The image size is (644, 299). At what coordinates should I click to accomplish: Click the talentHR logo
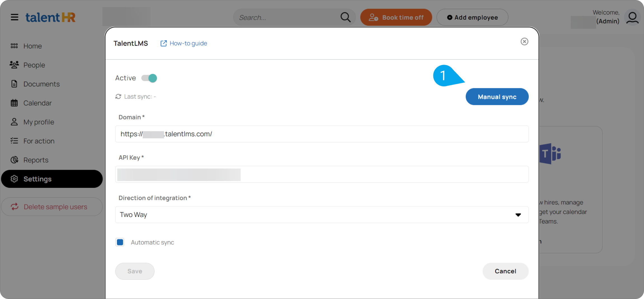[51, 17]
